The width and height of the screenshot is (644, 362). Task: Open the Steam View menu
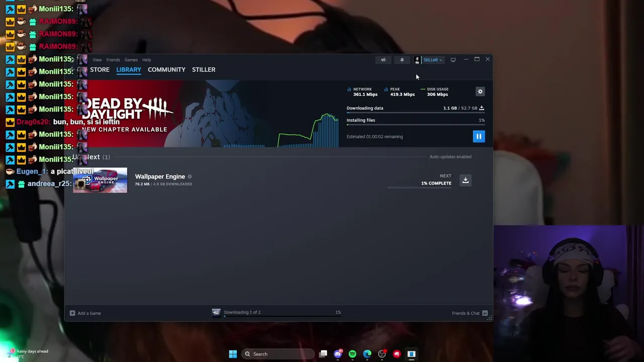(97, 60)
